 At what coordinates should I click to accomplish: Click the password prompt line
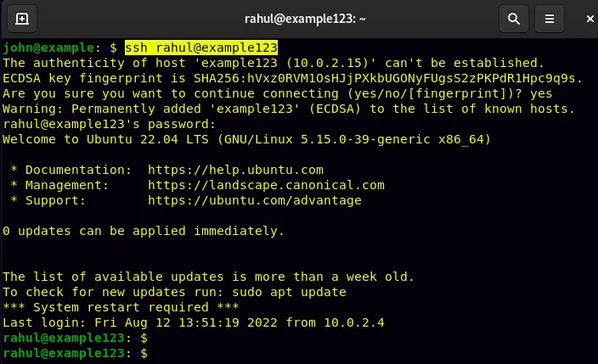(x=110, y=124)
